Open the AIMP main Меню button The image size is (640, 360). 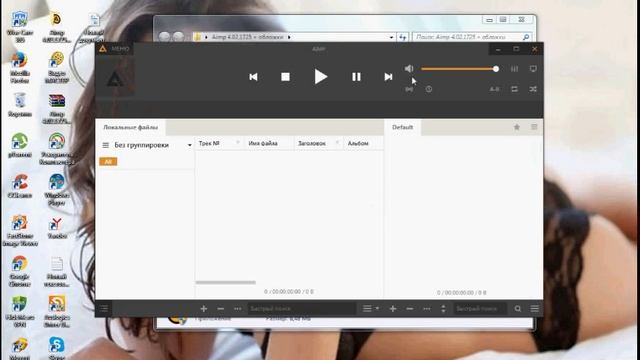point(115,49)
